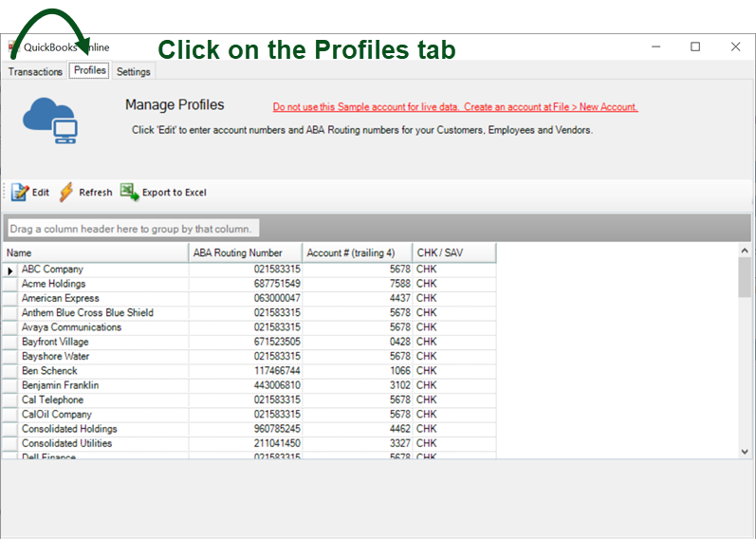
Task: Click account number 4437
Action: 400,298
